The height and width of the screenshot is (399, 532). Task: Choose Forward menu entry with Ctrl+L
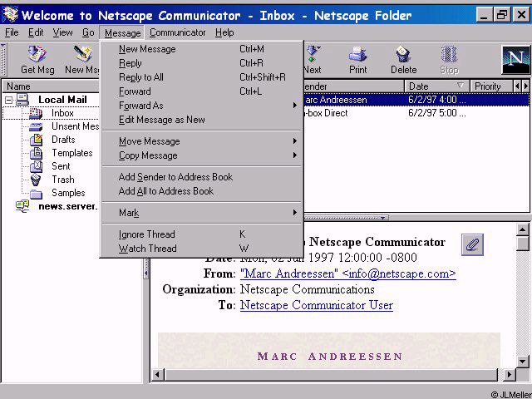click(x=201, y=91)
